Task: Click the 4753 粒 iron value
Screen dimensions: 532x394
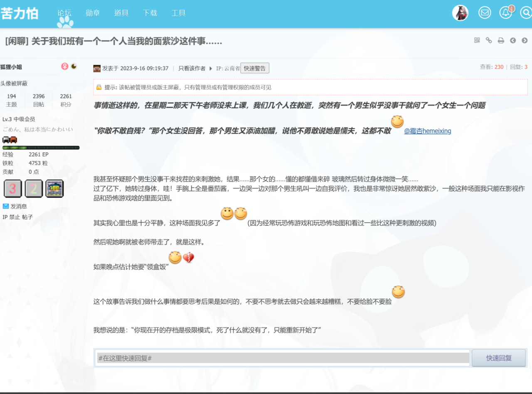Action: pos(38,163)
